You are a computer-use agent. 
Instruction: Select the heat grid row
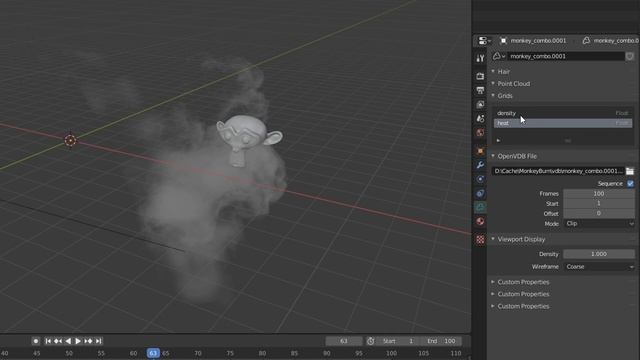[563, 123]
